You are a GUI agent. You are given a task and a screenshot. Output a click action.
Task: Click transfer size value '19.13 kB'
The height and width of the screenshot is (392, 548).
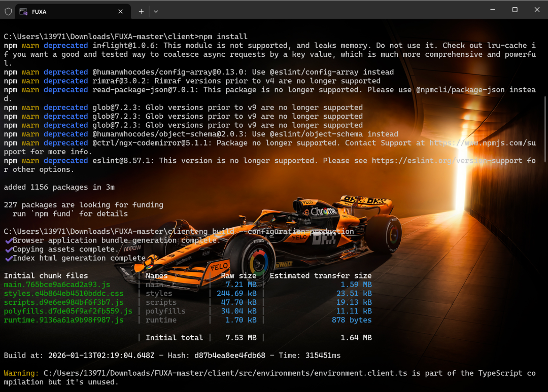click(354, 303)
